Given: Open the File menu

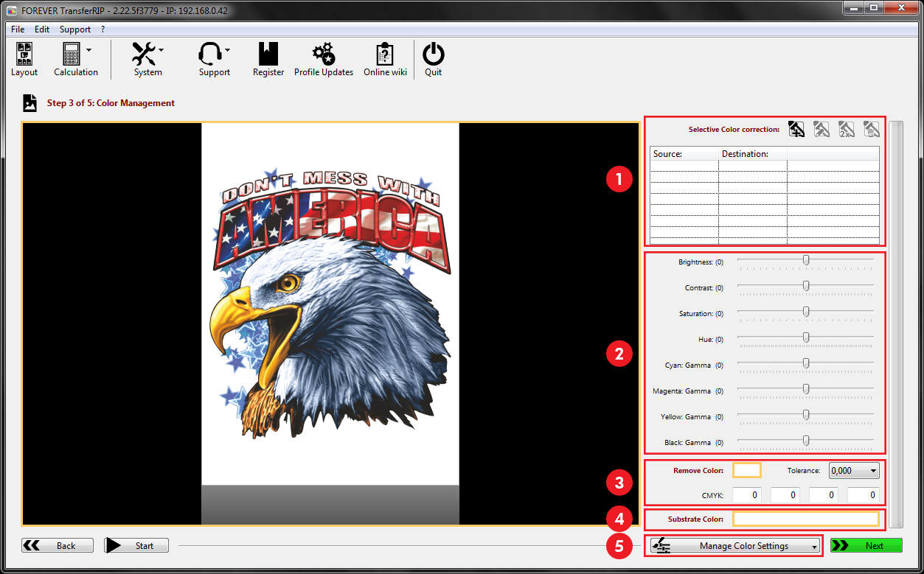Looking at the screenshot, I should [18, 29].
